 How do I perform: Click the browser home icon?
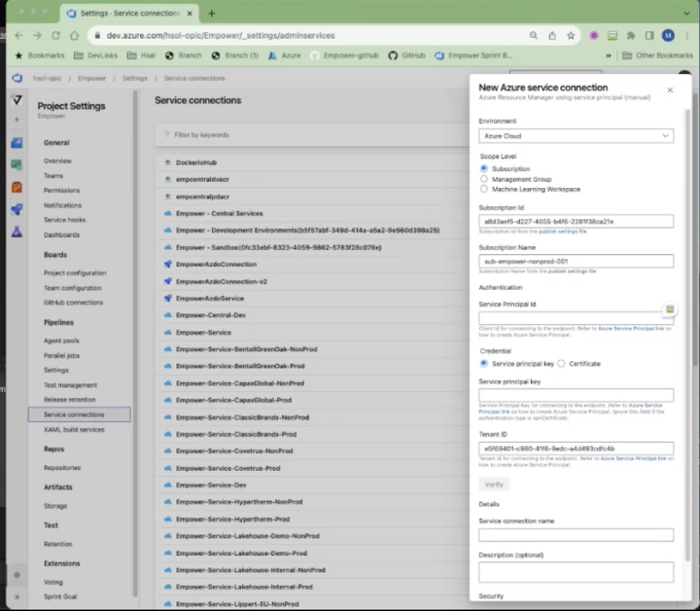pos(75,35)
